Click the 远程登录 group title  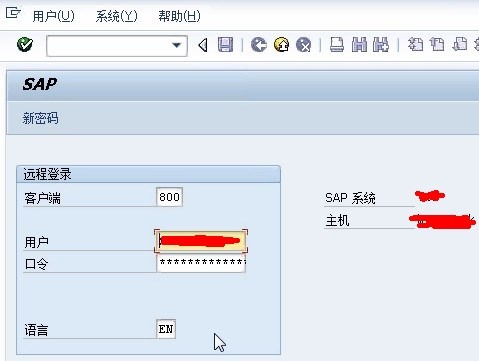(x=47, y=174)
